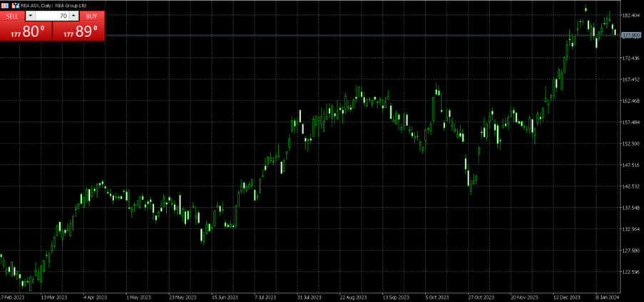The image size is (644, 302).
Task: Click the 20 Nov 2023 date label
Action: (x=523, y=297)
